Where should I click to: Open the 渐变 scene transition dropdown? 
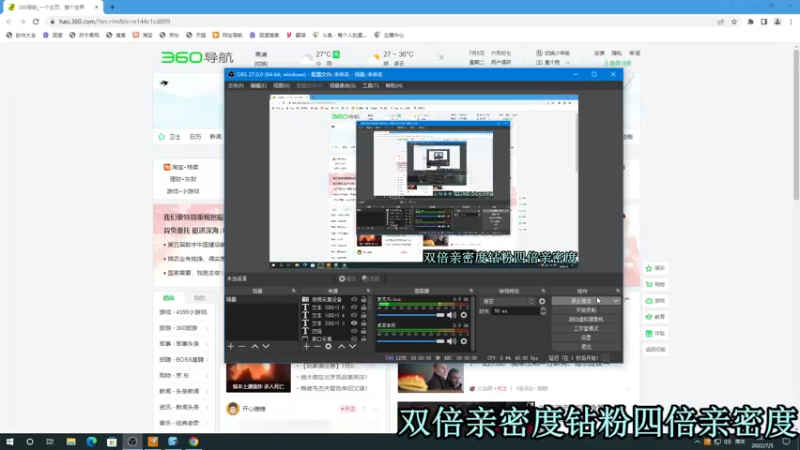click(x=507, y=302)
